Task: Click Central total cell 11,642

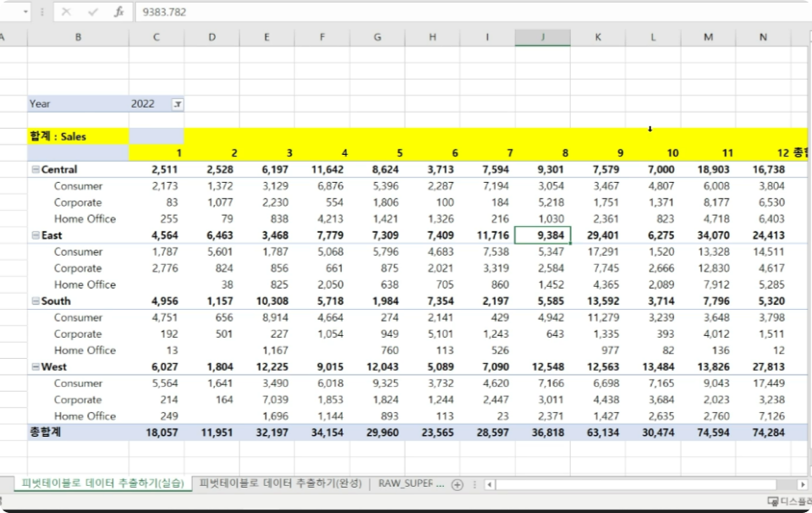Action: coord(322,169)
